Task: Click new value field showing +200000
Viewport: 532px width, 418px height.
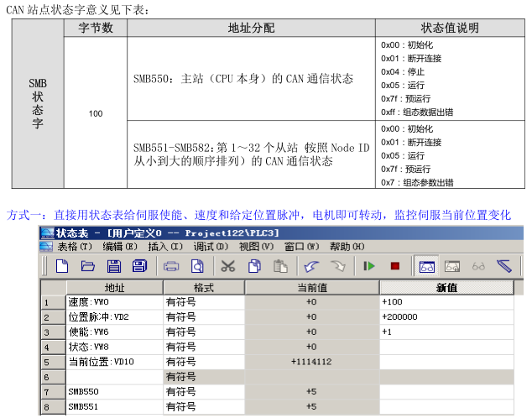Action: [x=447, y=317]
